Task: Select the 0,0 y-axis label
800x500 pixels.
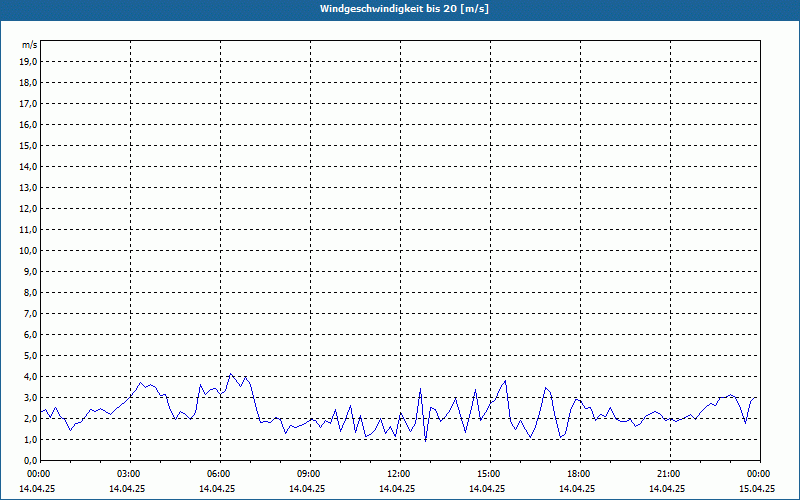Action: (x=30, y=461)
